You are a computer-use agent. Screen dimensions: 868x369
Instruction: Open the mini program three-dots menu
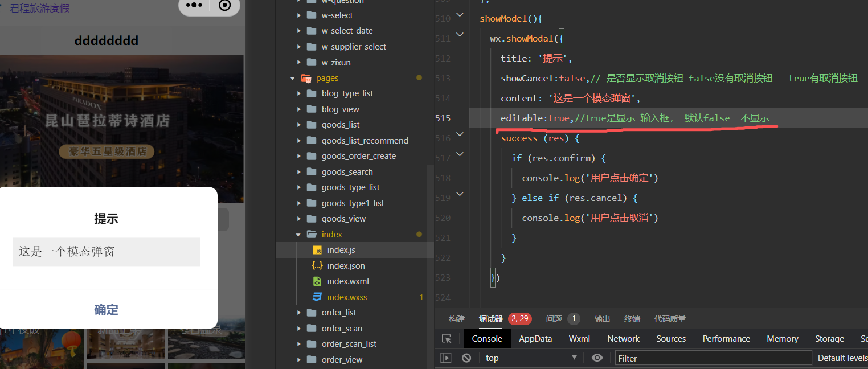(x=194, y=5)
